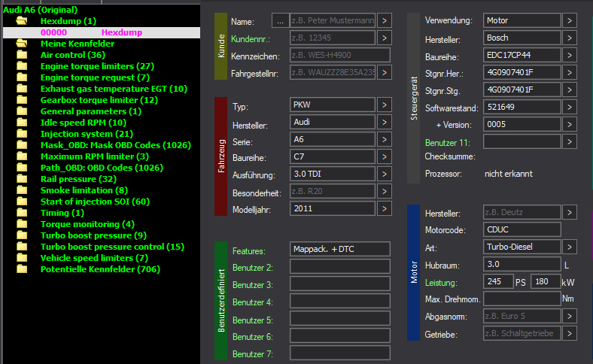593x364 pixels.
Task: Open the Exhaust gas temperature EGT (10) folder
Action: click(x=114, y=89)
